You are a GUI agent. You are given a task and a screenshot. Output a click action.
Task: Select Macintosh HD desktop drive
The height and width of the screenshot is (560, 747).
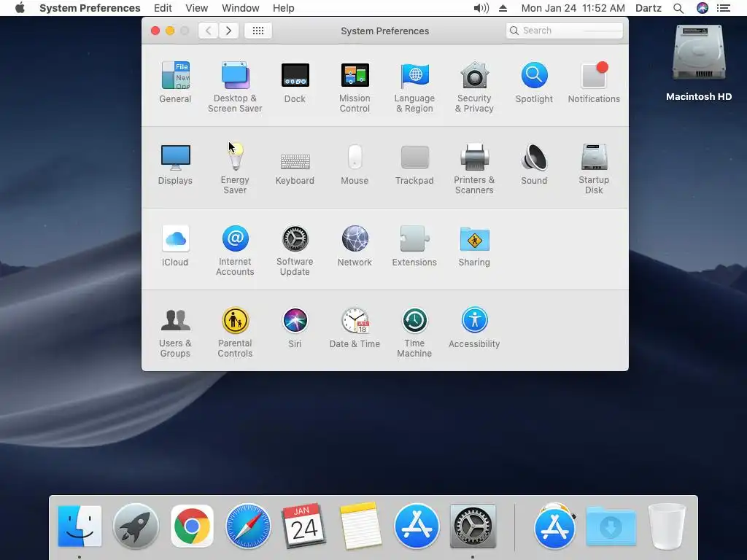tap(698, 62)
